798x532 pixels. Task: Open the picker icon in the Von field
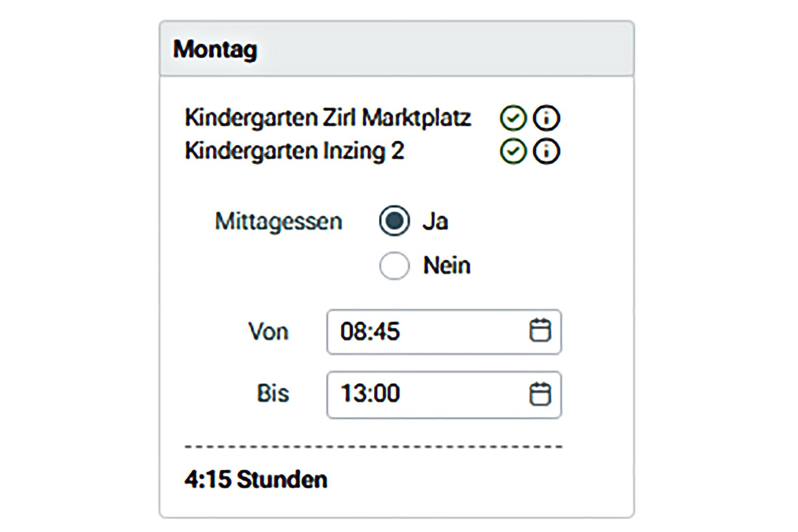click(540, 331)
